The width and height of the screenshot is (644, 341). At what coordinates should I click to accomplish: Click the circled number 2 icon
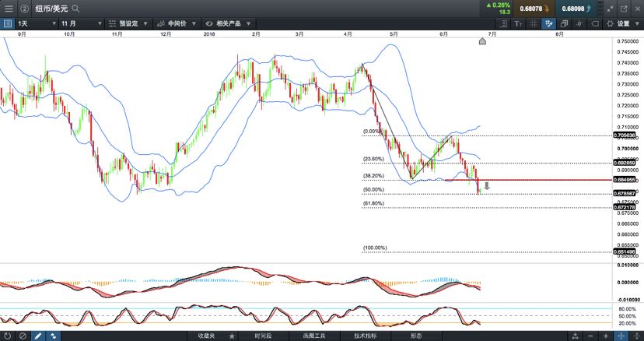[x=25, y=9]
